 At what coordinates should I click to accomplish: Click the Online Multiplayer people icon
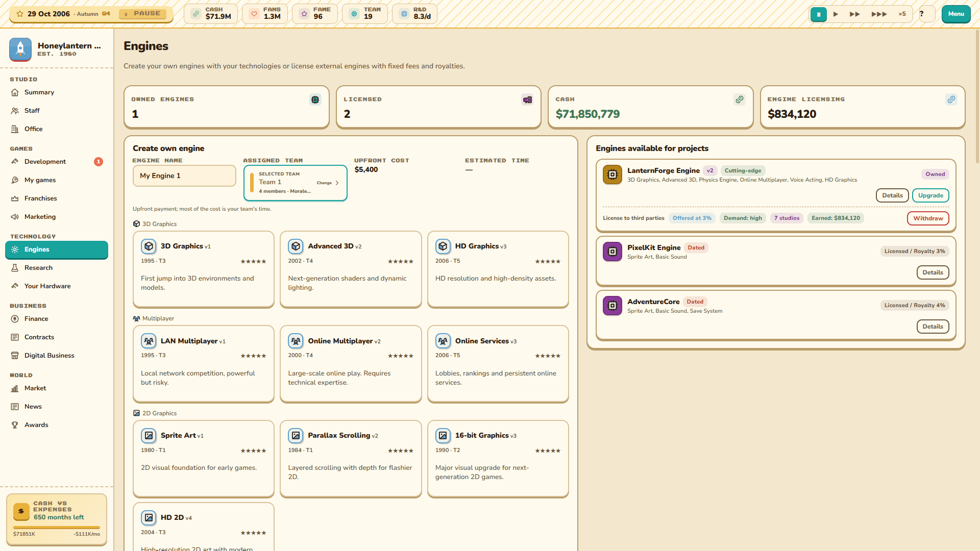(296, 341)
